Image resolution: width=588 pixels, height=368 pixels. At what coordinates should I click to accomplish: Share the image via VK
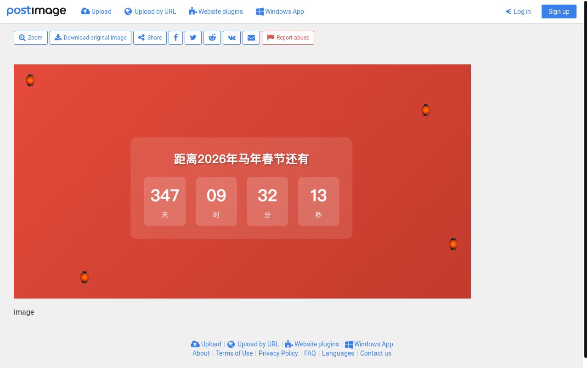(232, 38)
